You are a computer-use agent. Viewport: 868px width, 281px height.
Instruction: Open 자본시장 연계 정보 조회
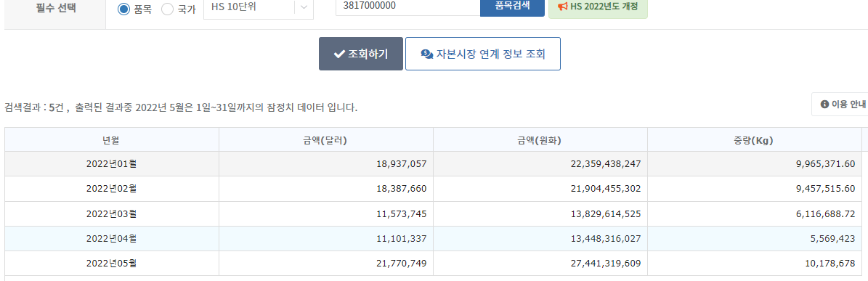click(x=483, y=54)
